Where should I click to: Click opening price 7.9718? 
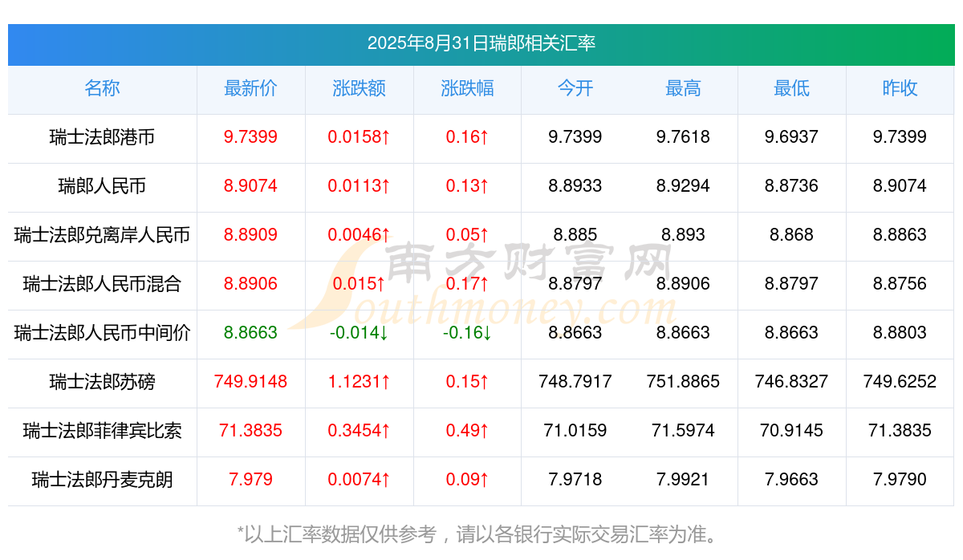point(575,480)
